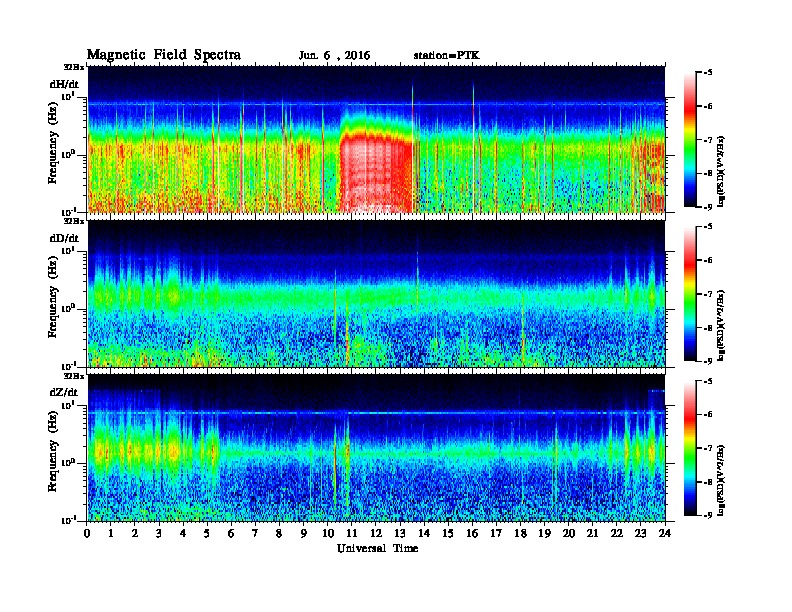The width and height of the screenshot is (792, 612).
Task: Click hour '20' on Universal Time axis
Action: point(569,534)
